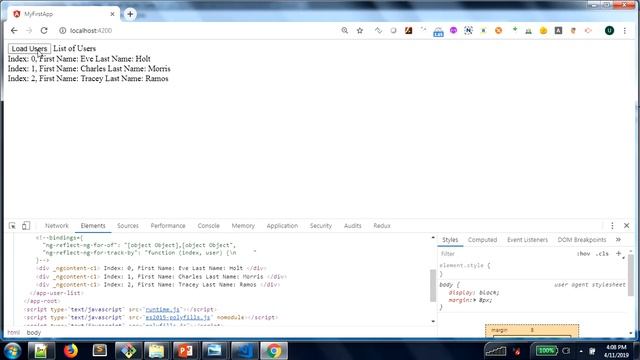The image size is (640, 360).
Task: Close the DevTools panel
Action: click(627, 226)
